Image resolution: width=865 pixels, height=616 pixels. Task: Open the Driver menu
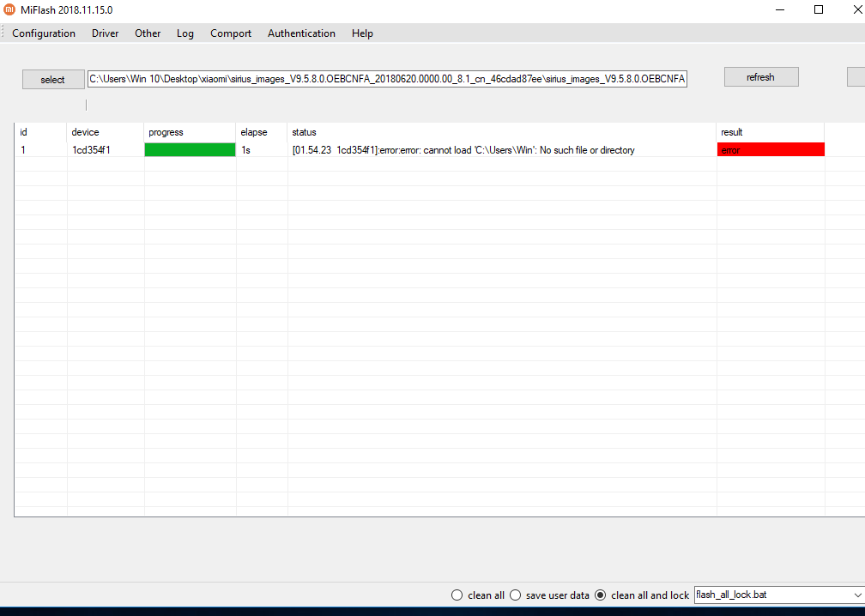[105, 33]
